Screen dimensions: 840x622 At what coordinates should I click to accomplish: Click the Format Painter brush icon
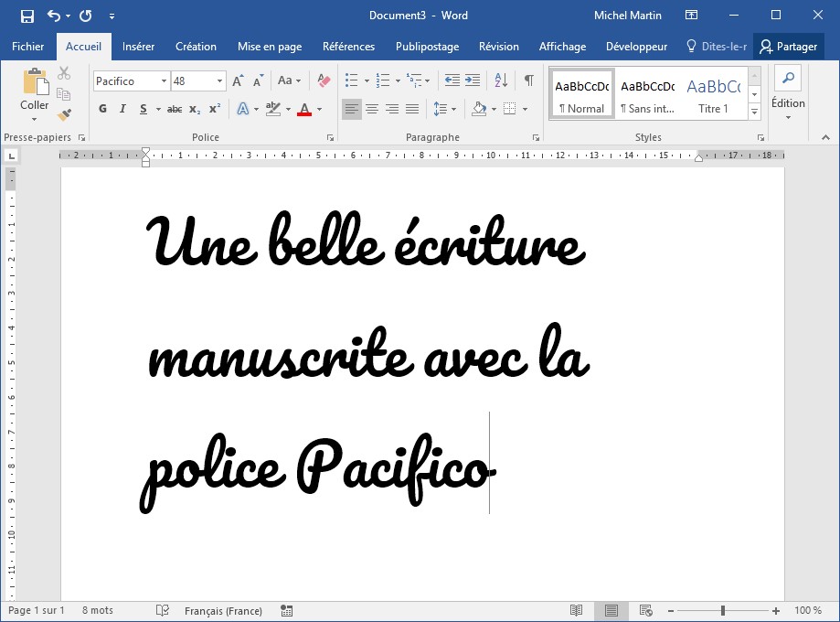(64, 114)
